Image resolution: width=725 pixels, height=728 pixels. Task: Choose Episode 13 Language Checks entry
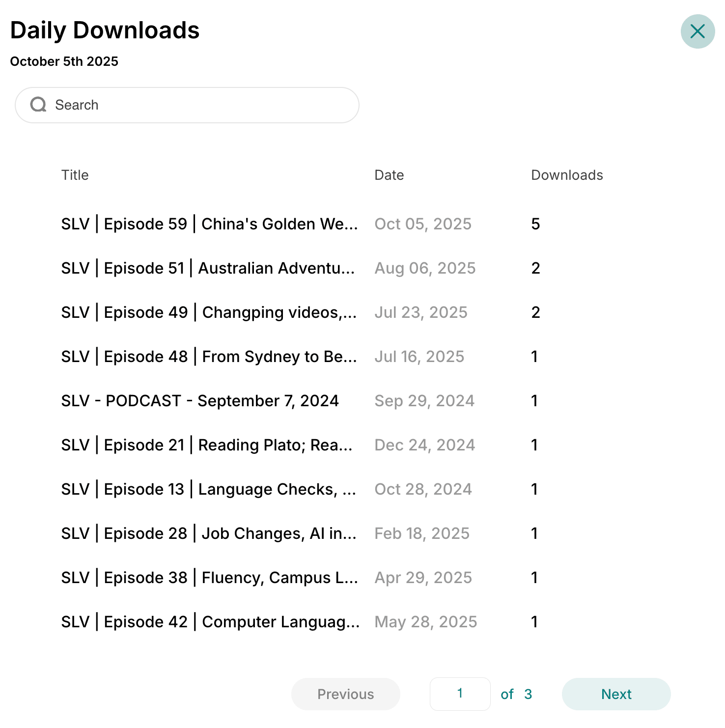[x=208, y=489]
